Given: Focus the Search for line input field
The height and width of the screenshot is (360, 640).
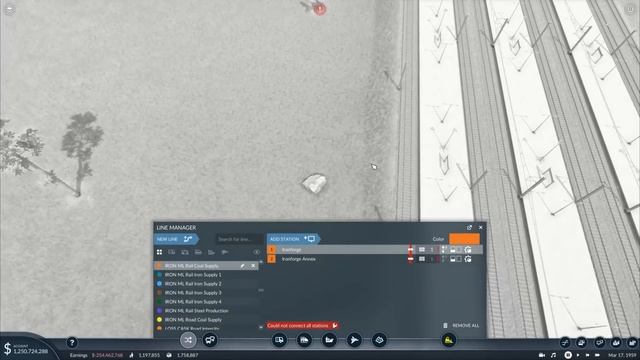Looking at the screenshot, I should coord(240,239).
